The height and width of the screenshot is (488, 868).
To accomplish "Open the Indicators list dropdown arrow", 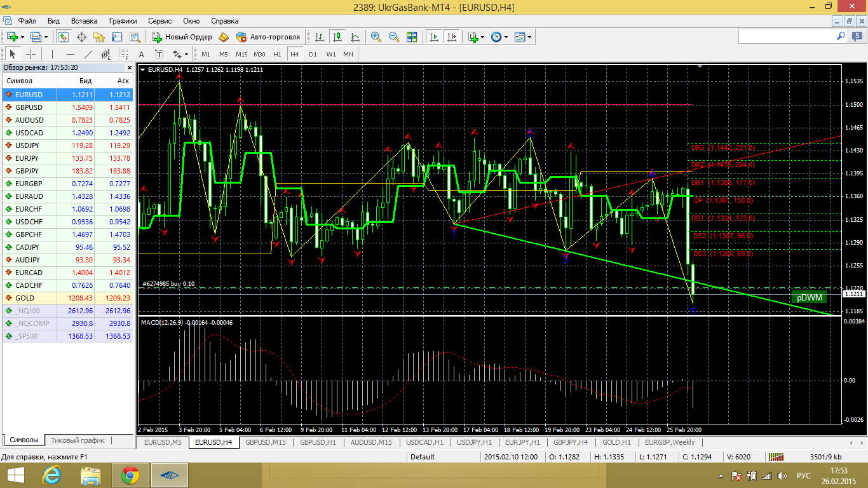I will point(483,37).
